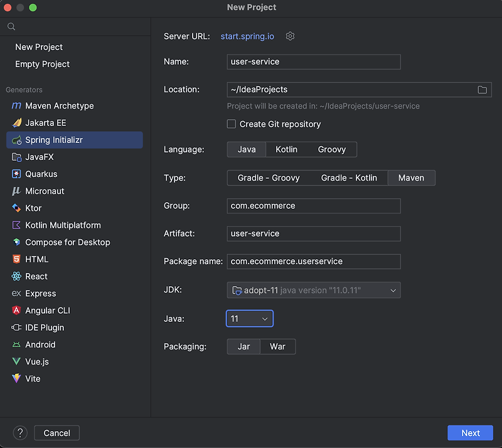Viewport: 502px width, 448px height.
Task: Browse for location with folder icon
Action: [x=482, y=90]
